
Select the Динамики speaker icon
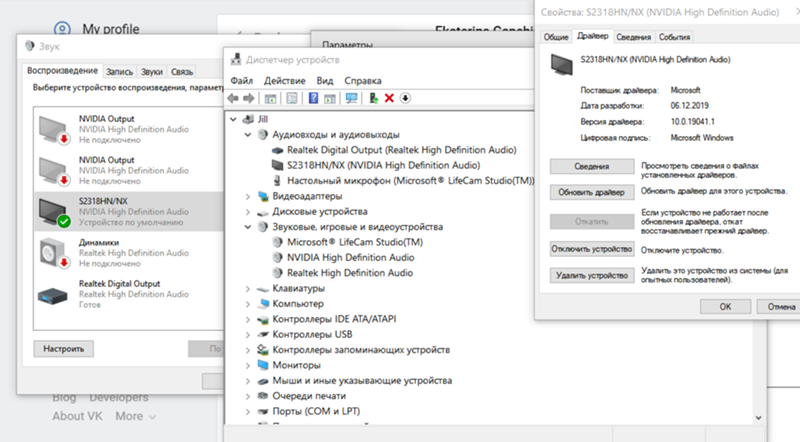pos(54,253)
